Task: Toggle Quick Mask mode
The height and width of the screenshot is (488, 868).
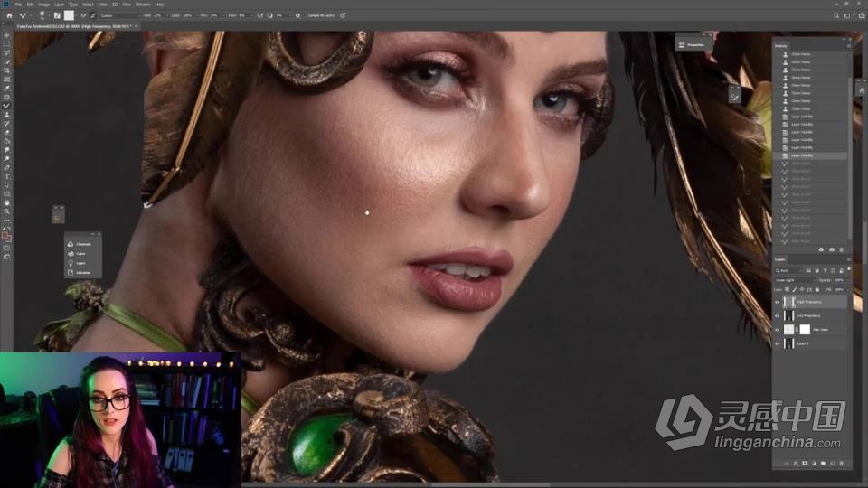Action: point(6,249)
